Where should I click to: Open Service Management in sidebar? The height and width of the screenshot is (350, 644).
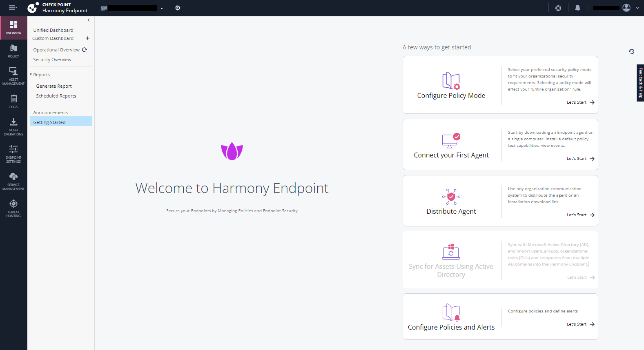[x=13, y=182]
